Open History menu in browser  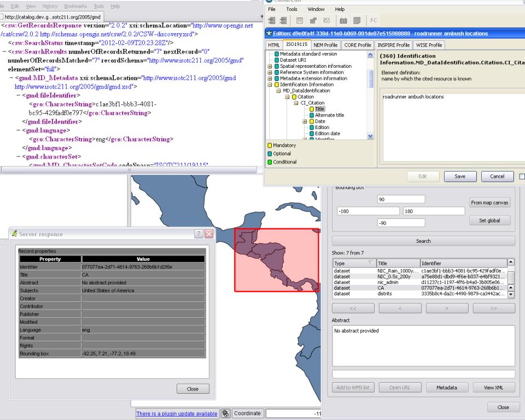pos(50,7)
